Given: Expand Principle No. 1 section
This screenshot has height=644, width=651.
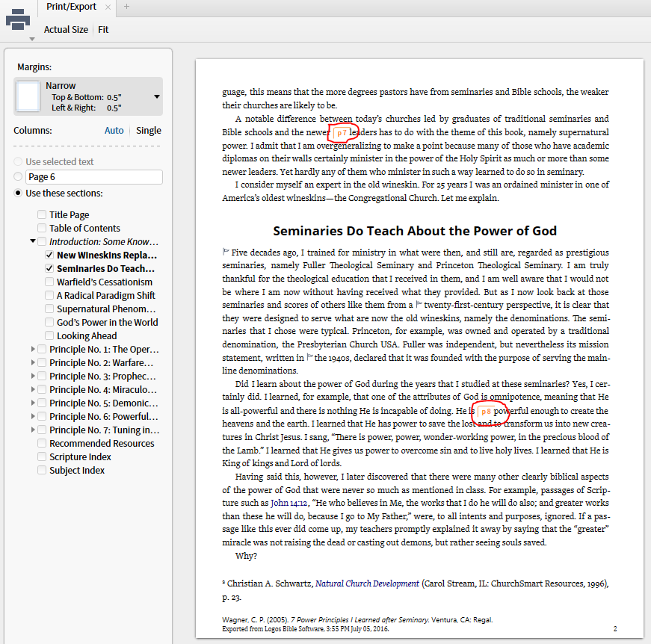Looking at the screenshot, I should [33, 349].
